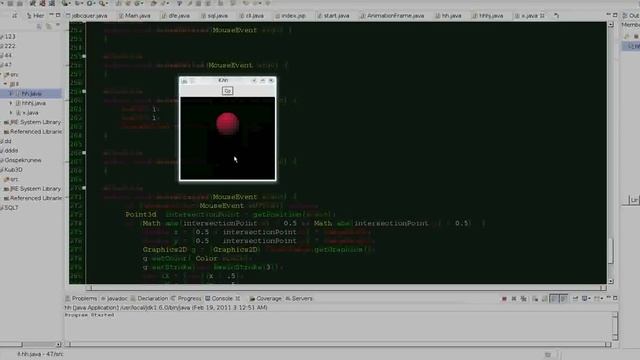Viewport: 640px width, 360px height.
Task: Open the Declaration view tab
Action: (x=149, y=298)
